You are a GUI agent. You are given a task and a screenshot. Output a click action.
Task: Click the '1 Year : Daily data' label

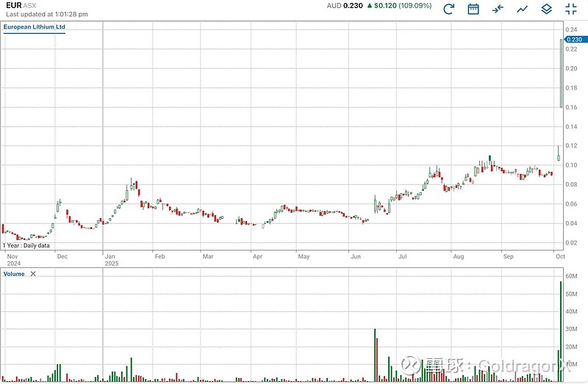pyautogui.click(x=26, y=245)
